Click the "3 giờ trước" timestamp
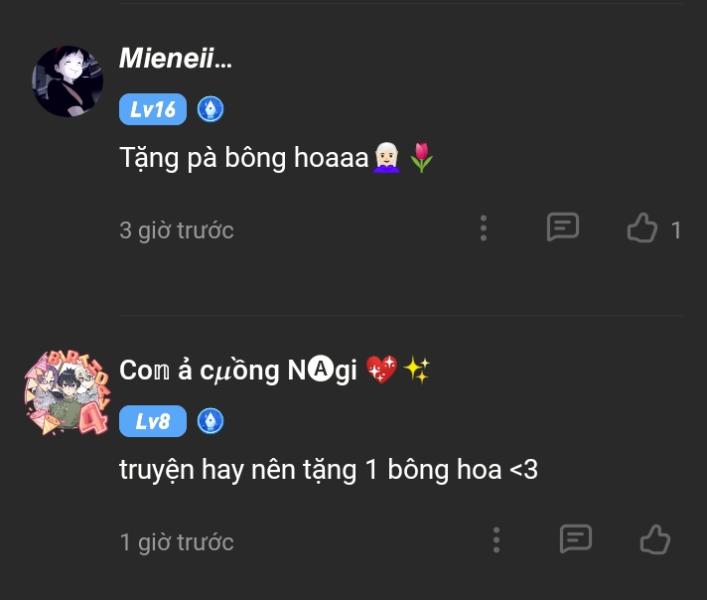The height and width of the screenshot is (600, 707). pos(176,230)
